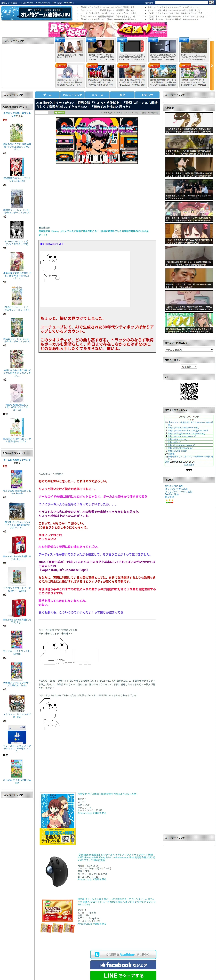Open the PS5 逆ギレ article thumbnail
Viewport: 216px width, 980px height.
tap(101, 72)
